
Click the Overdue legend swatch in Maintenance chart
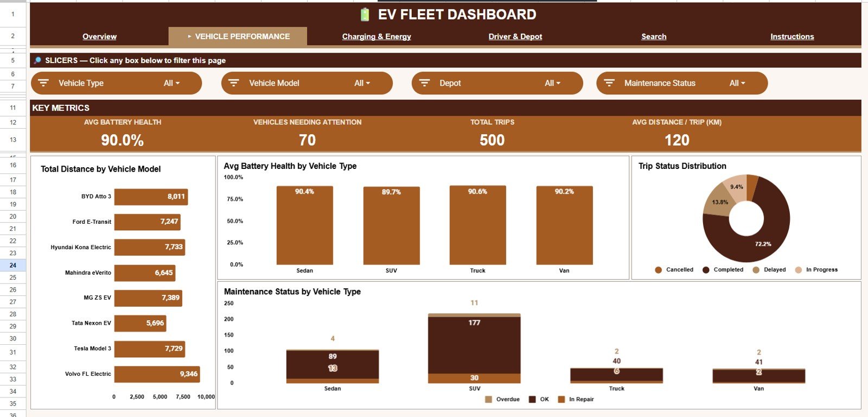click(x=488, y=400)
